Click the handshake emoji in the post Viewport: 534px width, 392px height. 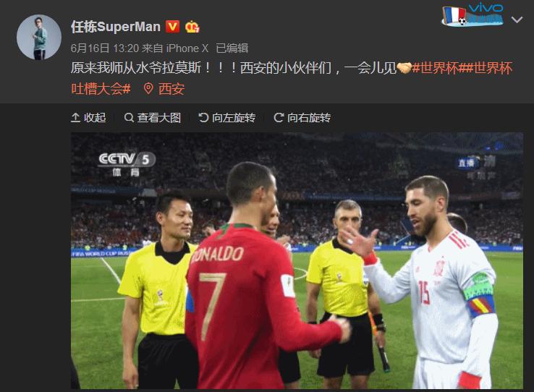[404, 68]
